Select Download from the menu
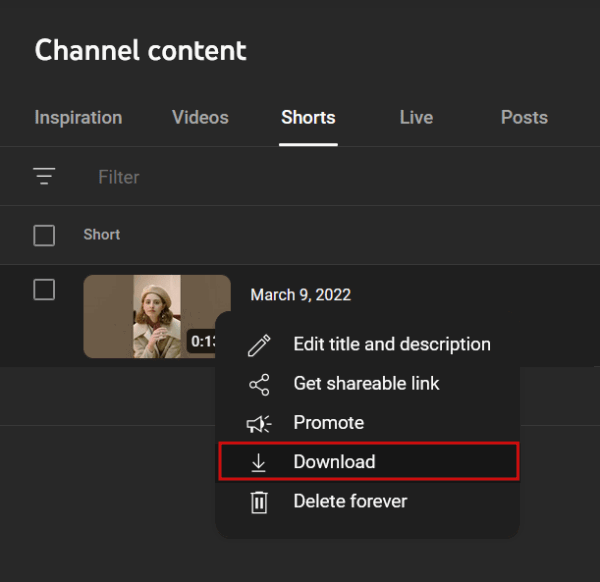The image size is (600, 582). tap(368, 461)
